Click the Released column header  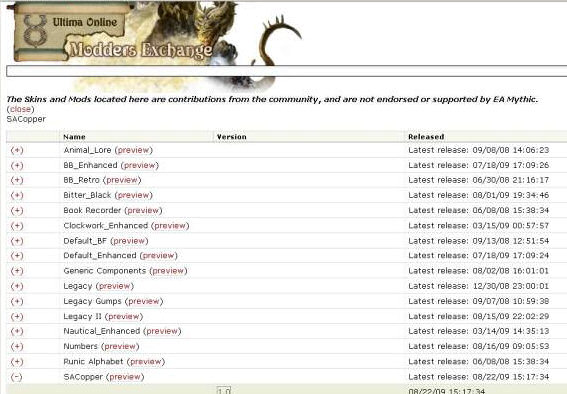click(426, 137)
